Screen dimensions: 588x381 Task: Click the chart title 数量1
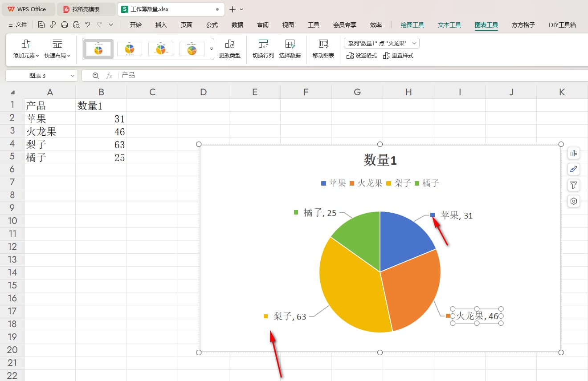click(x=380, y=161)
